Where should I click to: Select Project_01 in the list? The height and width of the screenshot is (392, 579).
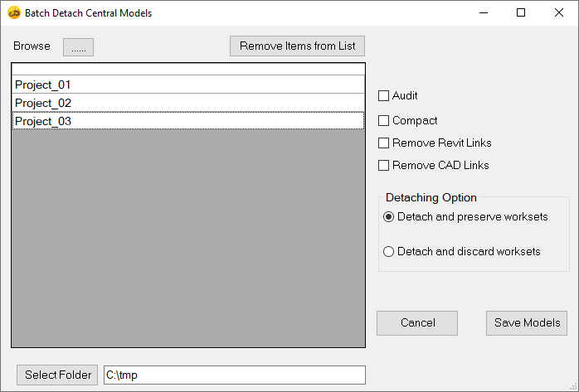[x=188, y=85]
